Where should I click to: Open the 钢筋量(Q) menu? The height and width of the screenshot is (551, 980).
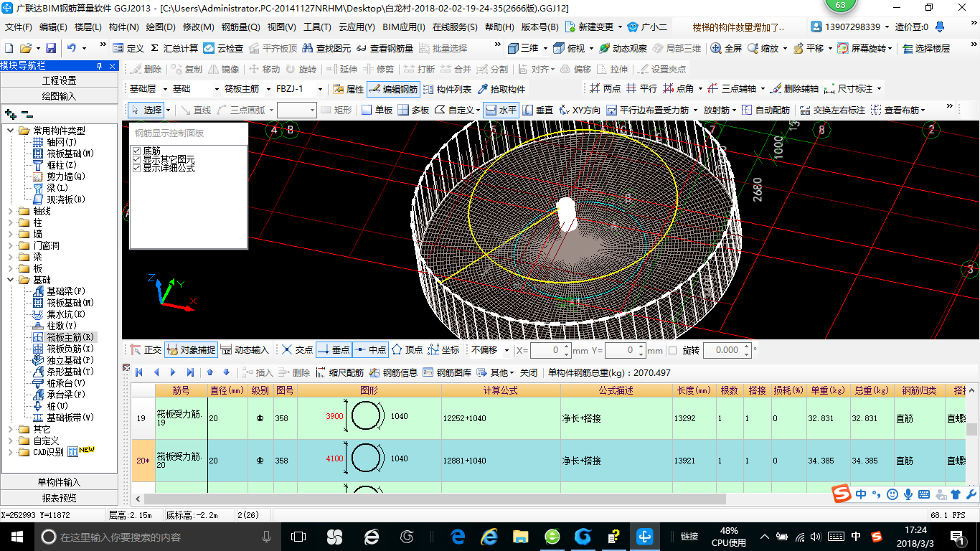click(x=240, y=27)
